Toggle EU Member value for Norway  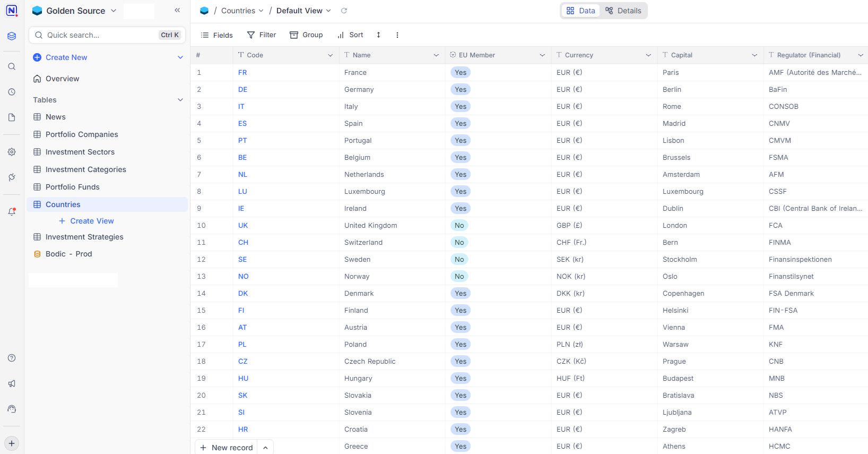coord(459,276)
